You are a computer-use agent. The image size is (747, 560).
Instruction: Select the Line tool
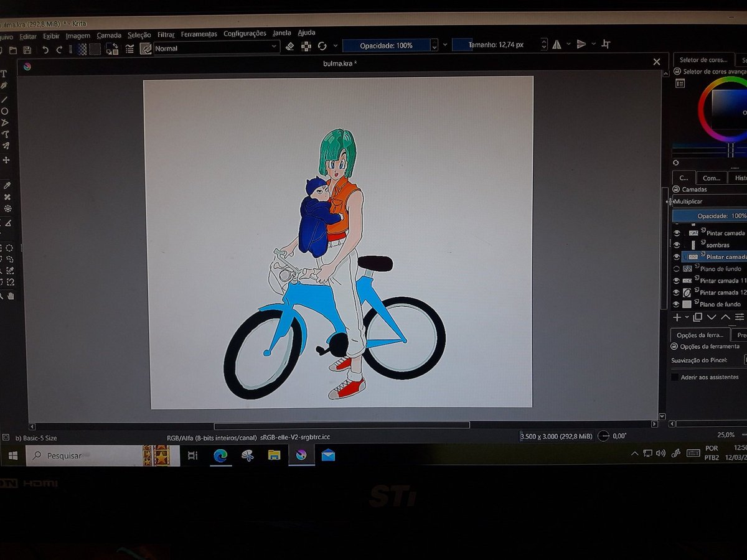pos(4,100)
